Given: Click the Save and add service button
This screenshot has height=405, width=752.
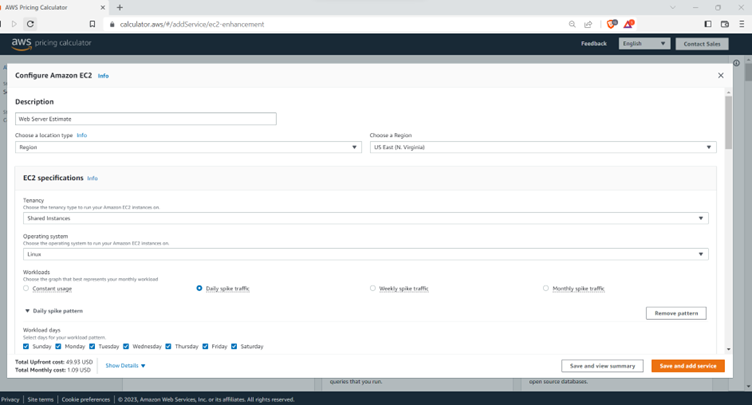Looking at the screenshot, I should tap(687, 366).
